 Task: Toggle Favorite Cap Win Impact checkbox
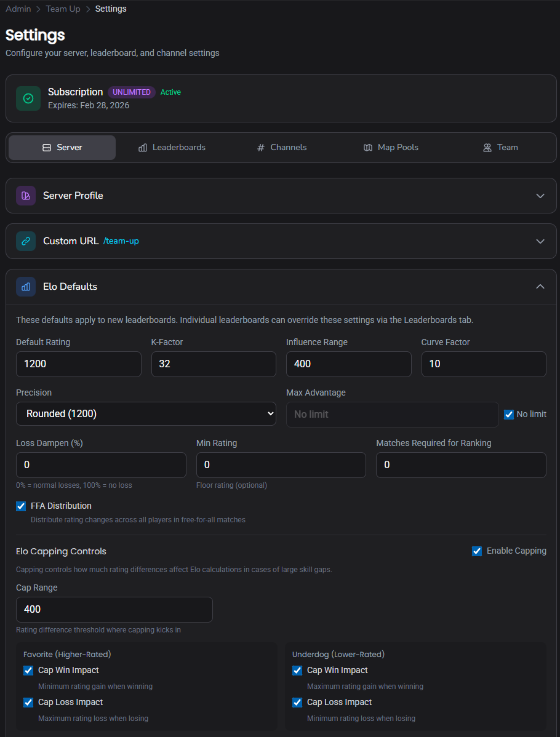point(28,671)
